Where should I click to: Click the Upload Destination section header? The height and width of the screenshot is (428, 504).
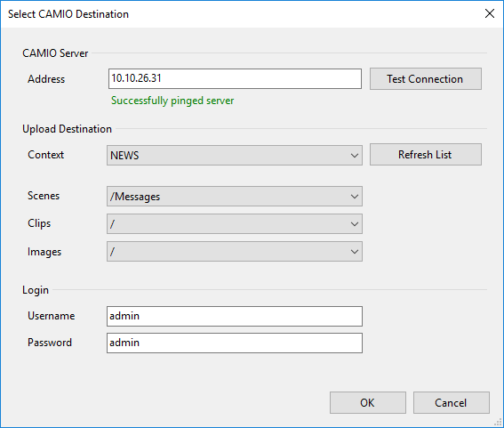coord(68,129)
